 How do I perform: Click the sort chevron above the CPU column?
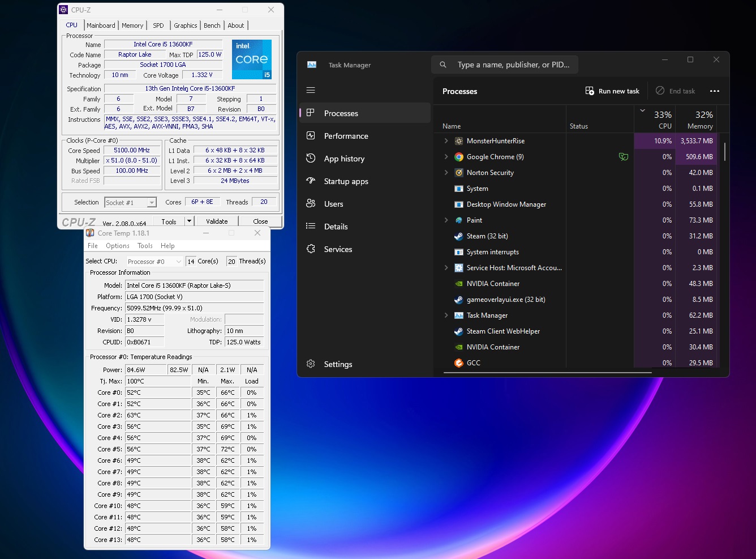click(x=642, y=110)
